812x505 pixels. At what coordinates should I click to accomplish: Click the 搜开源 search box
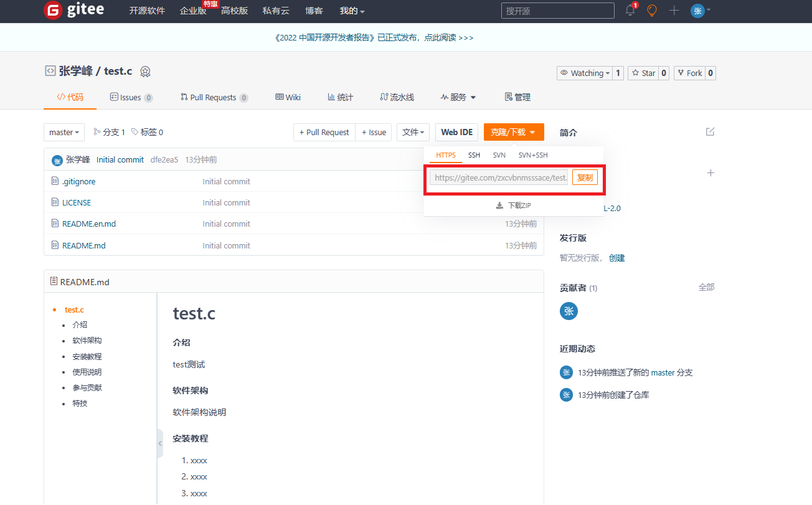click(x=557, y=11)
